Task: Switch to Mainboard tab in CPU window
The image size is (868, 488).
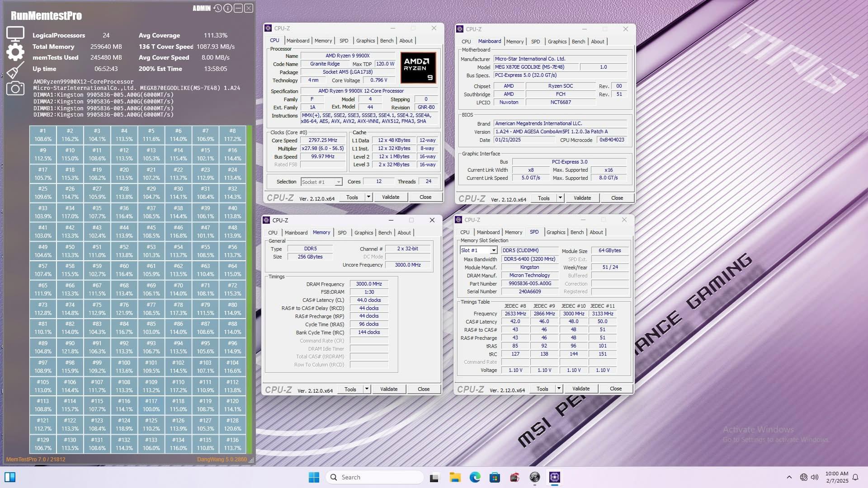Action: click(x=298, y=41)
